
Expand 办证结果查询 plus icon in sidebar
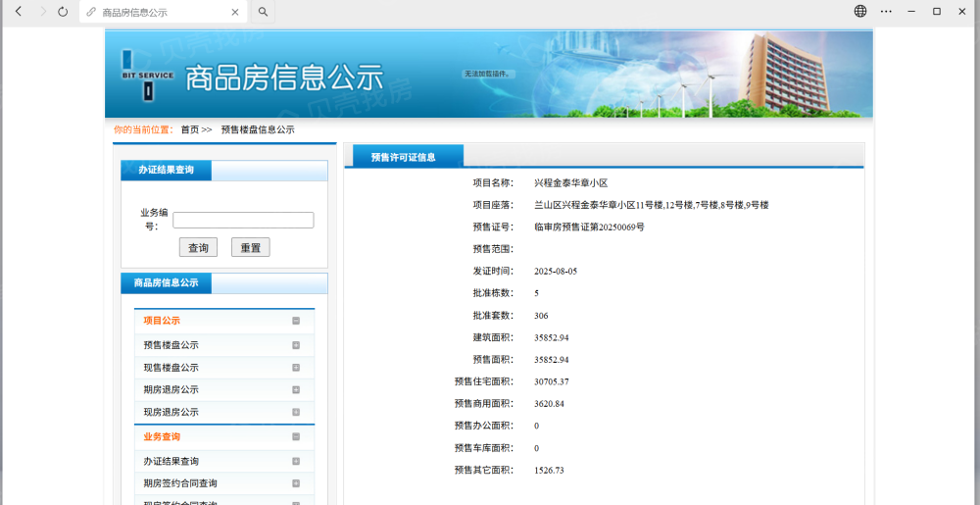[x=296, y=461]
